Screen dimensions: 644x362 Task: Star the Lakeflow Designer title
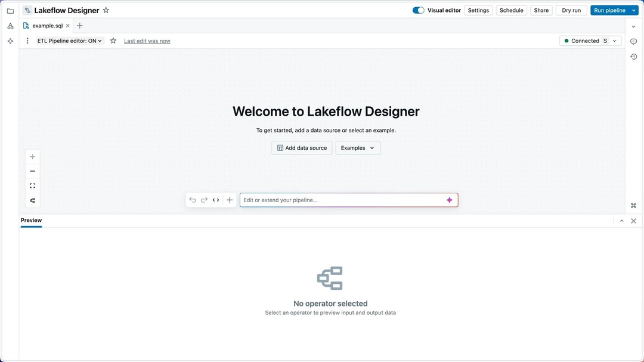pos(106,10)
